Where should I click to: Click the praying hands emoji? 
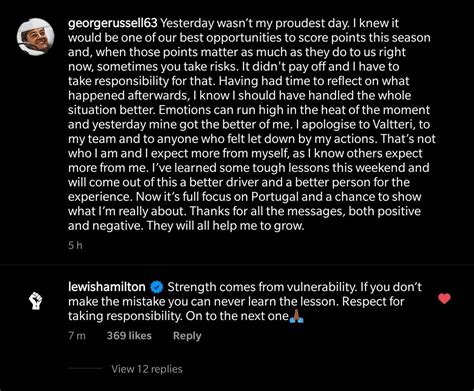tap(296, 316)
